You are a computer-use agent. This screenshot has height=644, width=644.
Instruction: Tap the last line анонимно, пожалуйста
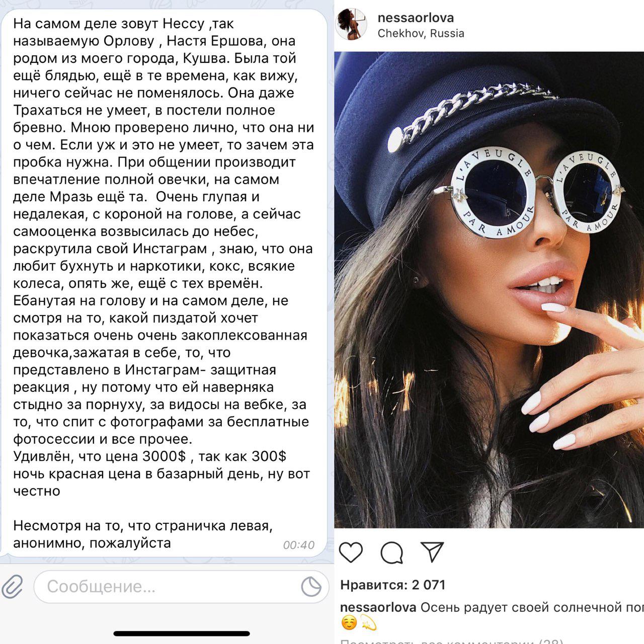92,543
